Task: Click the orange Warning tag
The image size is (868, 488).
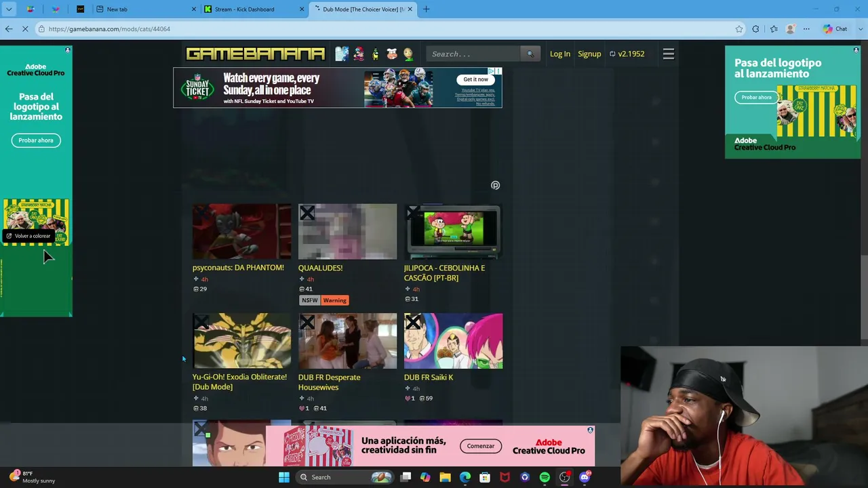Action: [x=334, y=300]
